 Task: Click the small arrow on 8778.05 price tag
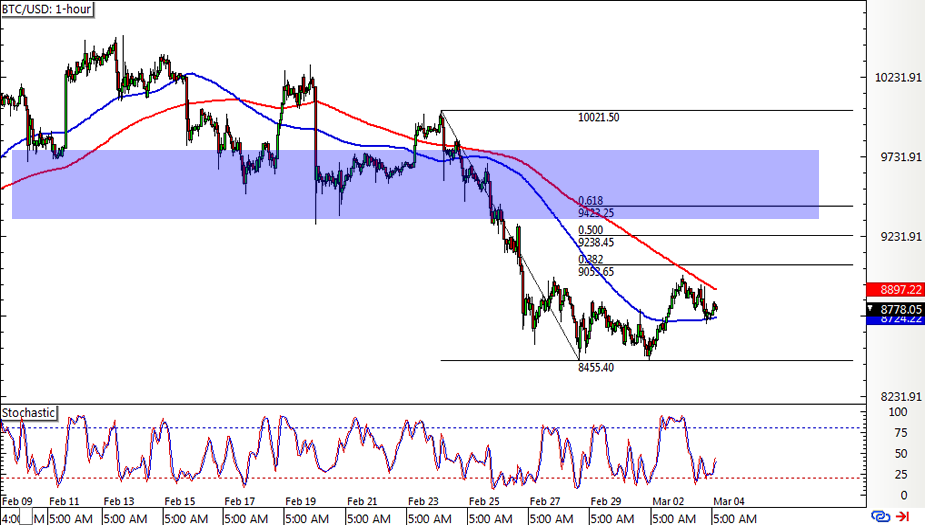(x=870, y=309)
